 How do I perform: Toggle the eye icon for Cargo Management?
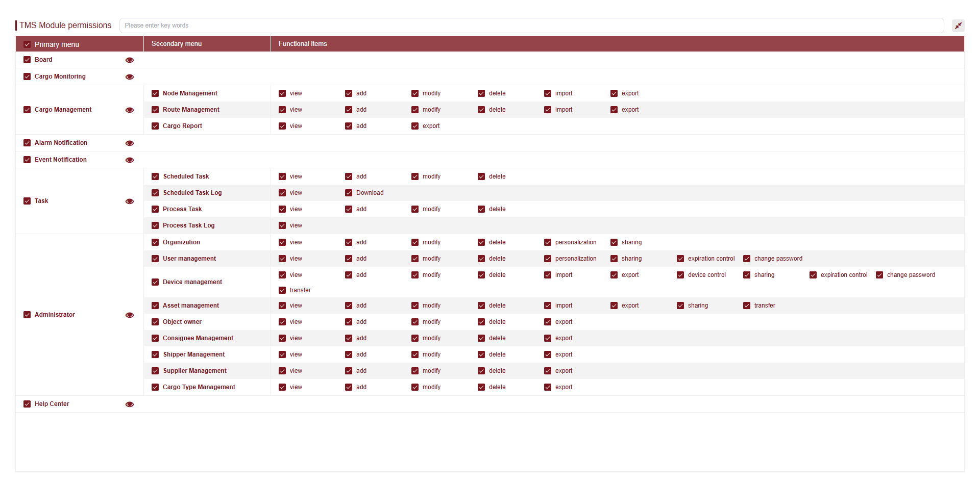point(130,110)
